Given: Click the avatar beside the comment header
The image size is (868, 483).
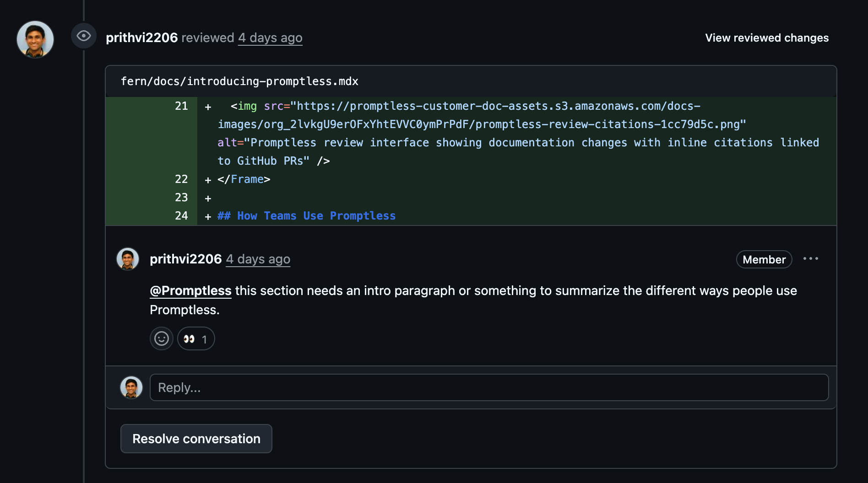Looking at the screenshot, I should (x=128, y=258).
